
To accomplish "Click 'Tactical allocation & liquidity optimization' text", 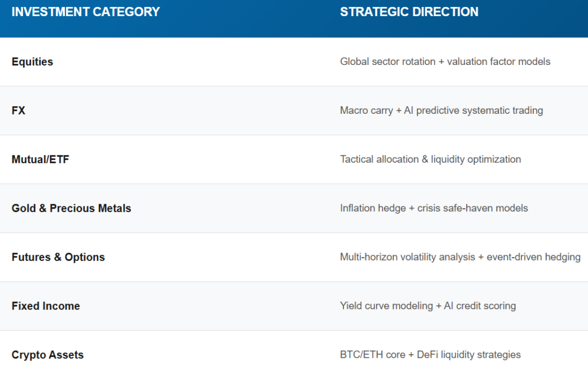I will [x=430, y=159].
